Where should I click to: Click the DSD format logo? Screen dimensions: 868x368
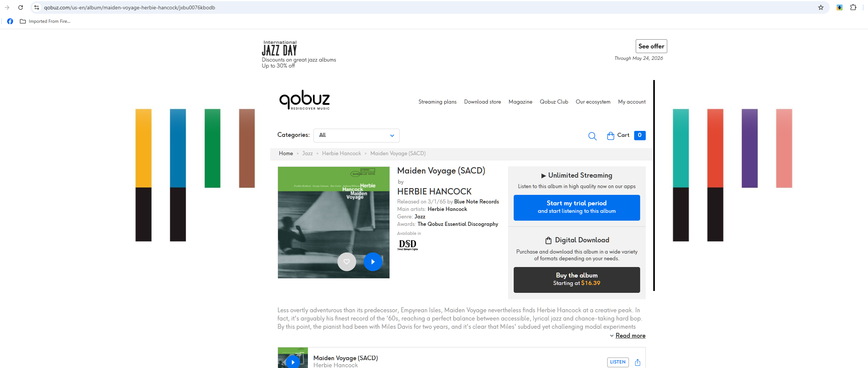407,245
